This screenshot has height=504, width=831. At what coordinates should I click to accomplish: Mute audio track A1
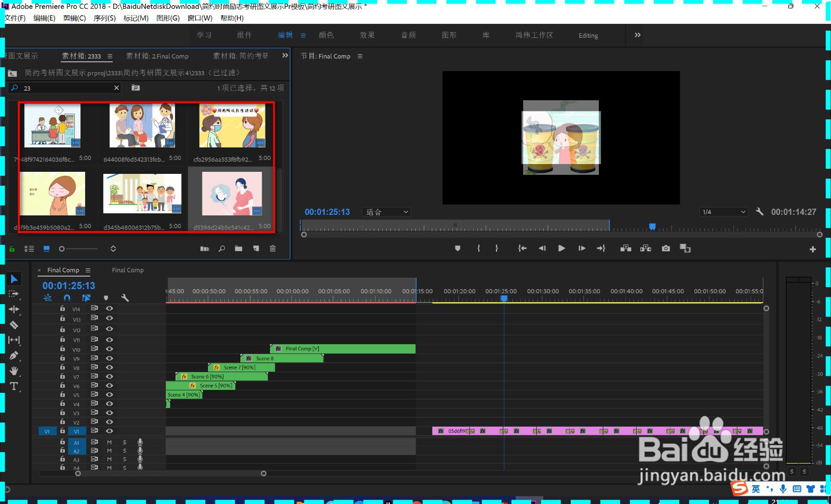[x=110, y=442]
